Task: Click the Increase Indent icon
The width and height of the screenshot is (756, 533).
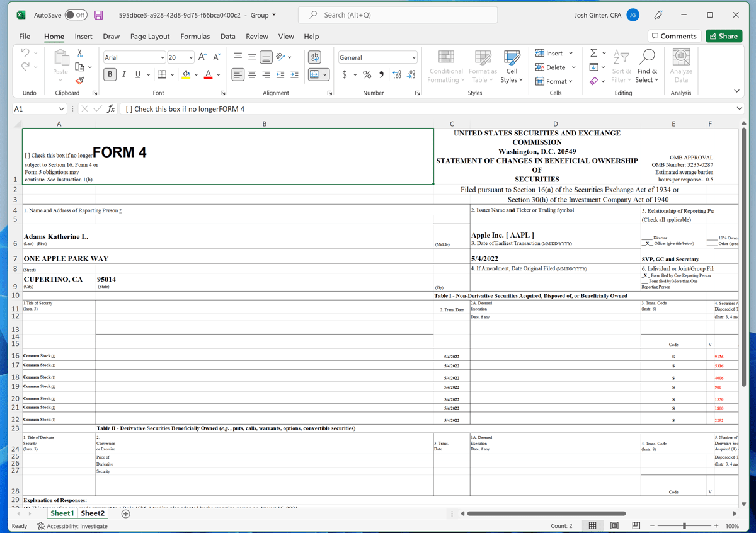Action: click(x=295, y=74)
